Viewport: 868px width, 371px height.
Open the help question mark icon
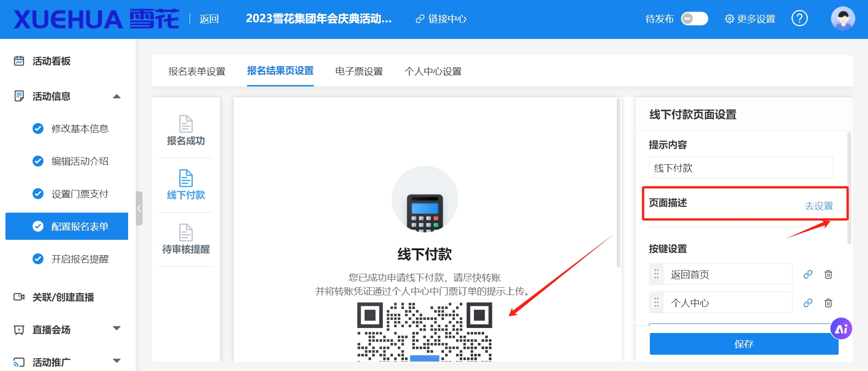(x=799, y=19)
